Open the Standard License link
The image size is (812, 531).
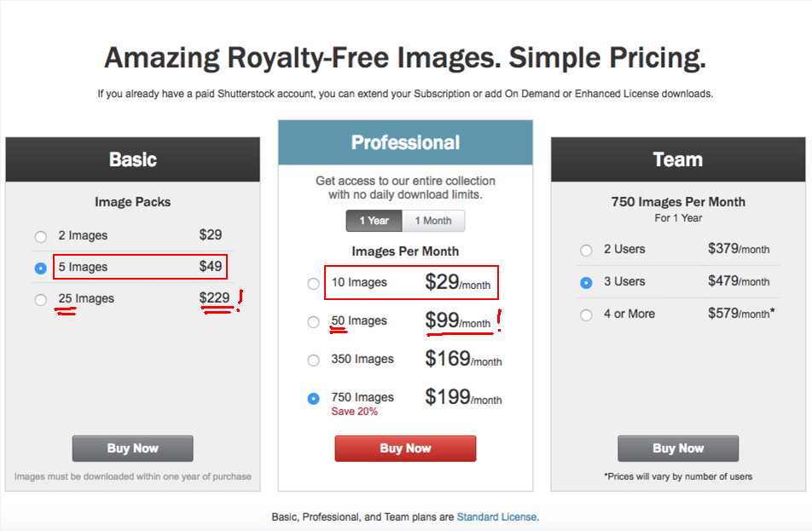click(496, 517)
